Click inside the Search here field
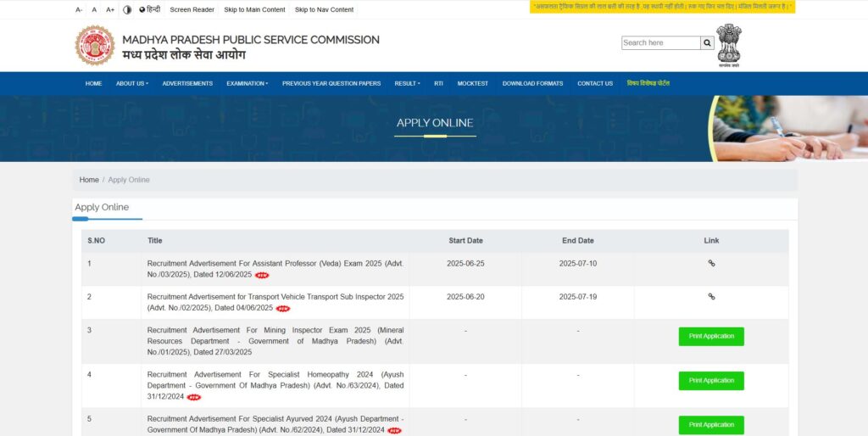 coord(660,43)
